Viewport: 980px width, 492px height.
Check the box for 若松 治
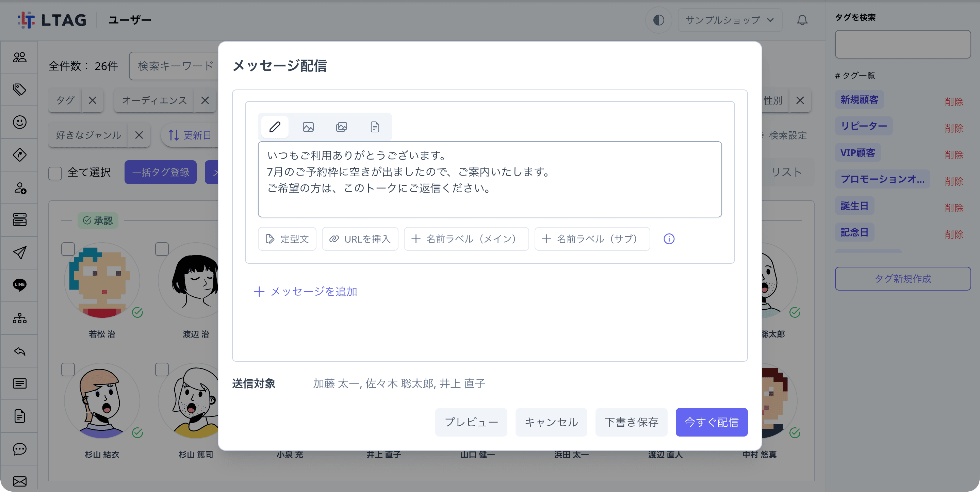(68, 249)
